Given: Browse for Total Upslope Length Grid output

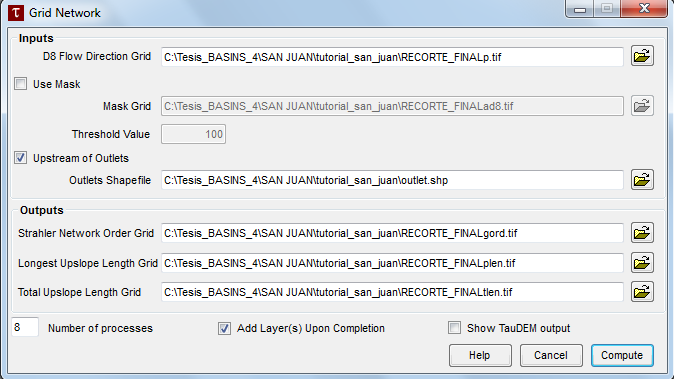Looking at the screenshot, I should coord(642,292).
